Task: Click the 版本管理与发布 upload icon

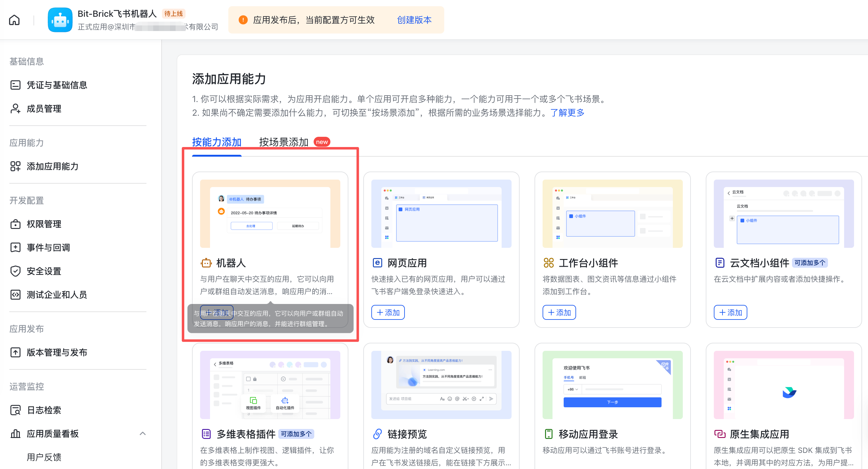Action: click(x=16, y=352)
